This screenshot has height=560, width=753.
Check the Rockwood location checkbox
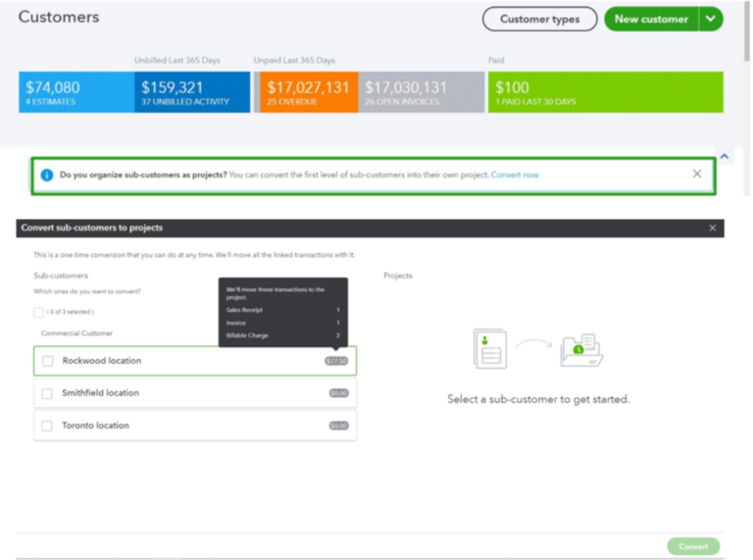(47, 361)
